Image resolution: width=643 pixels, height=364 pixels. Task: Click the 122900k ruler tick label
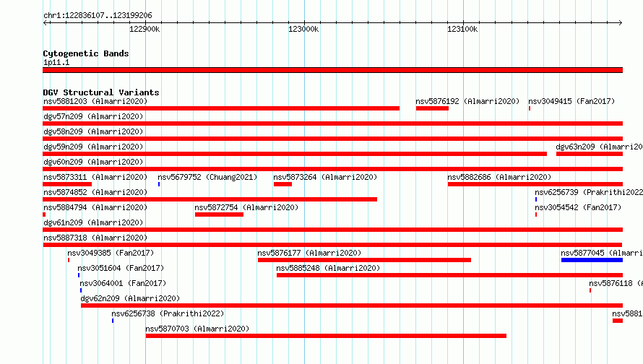pos(144,29)
